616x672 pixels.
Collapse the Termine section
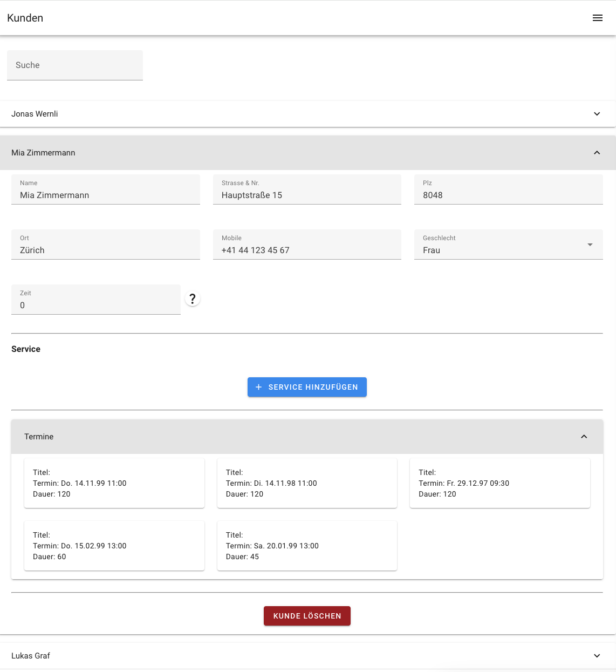pyautogui.click(x=584, y=437)
